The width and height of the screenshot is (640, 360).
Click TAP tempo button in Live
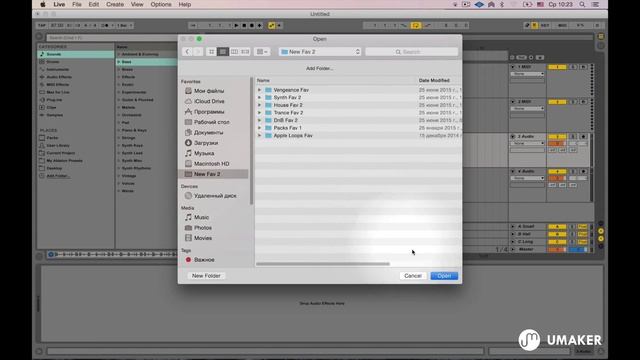click(x=42, y=25)
